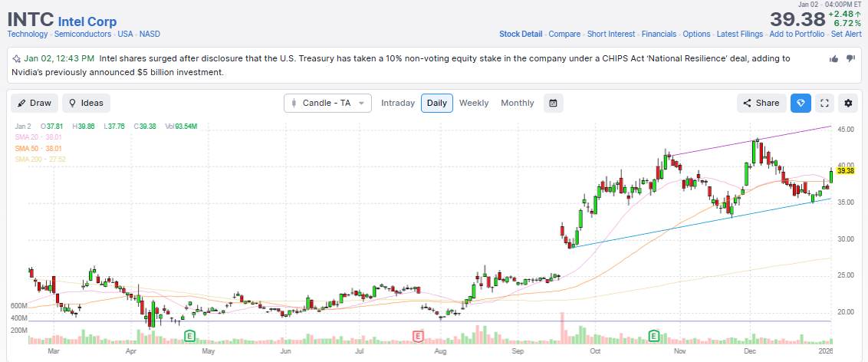Switch to Intraday timeframe

click(398, 103)
